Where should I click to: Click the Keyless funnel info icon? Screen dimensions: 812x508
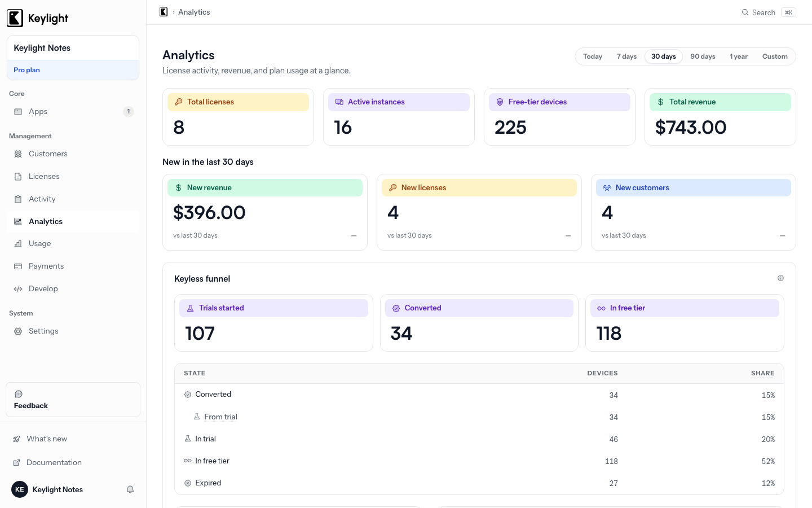tap(780, 278)
